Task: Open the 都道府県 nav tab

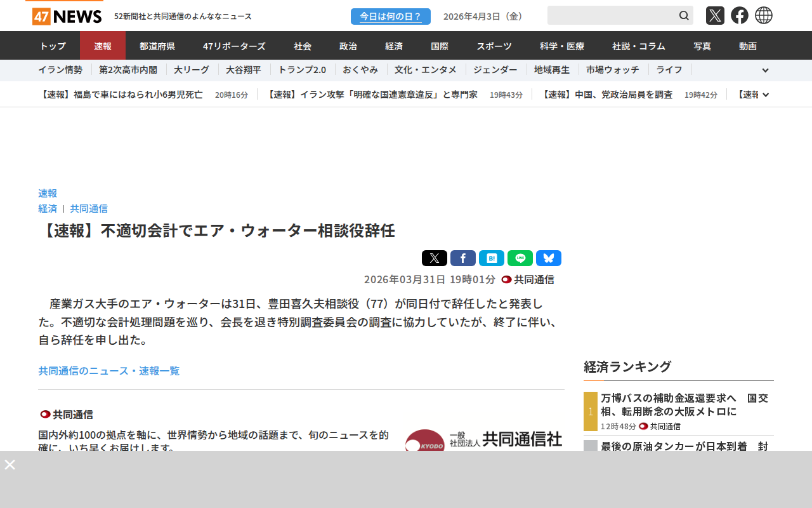Action: click(157, 46)
